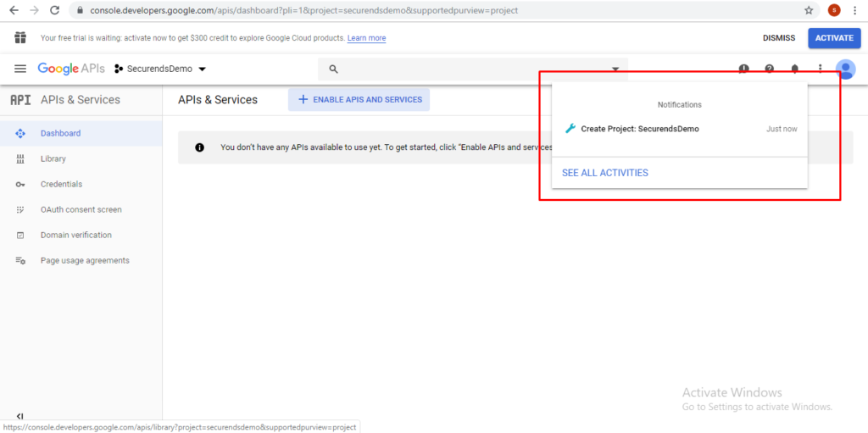Expand the search bar dropdown arrow
Screen dimensions: 868x433
pos(615,69)
